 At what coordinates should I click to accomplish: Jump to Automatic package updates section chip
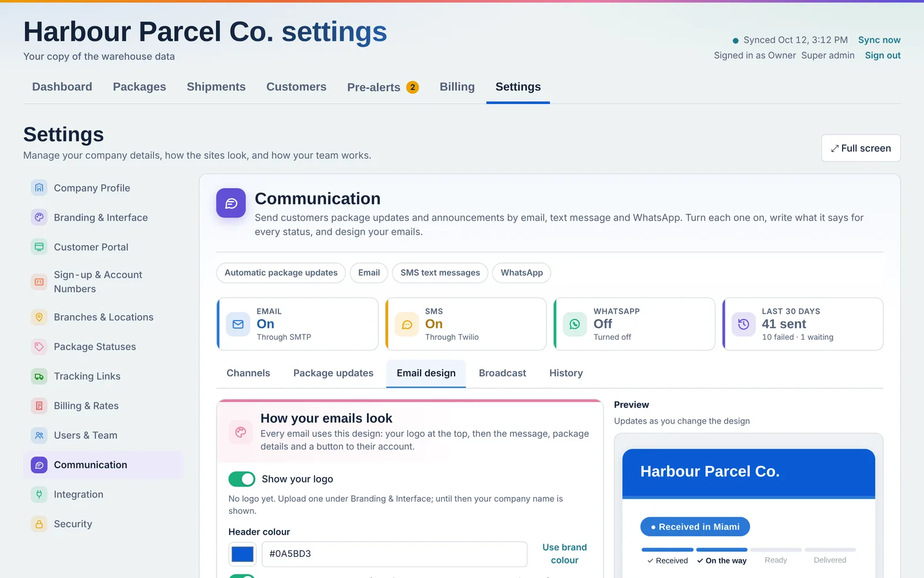281,273
